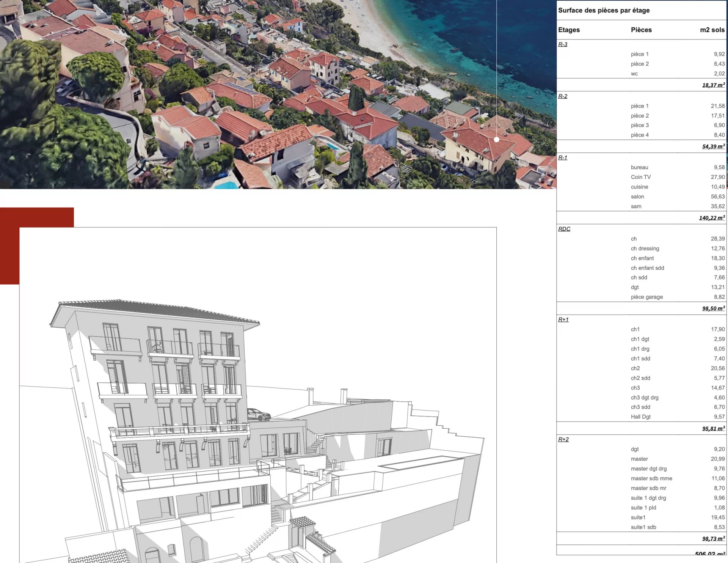Click the 140,22 m² subtotal for R-1
The image size is (728, 563).
click(x=712, y=218)
